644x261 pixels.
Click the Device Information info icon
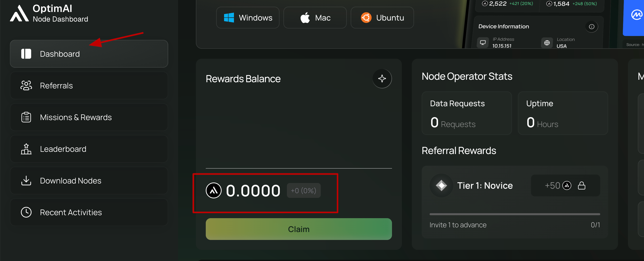pos(591,27)
